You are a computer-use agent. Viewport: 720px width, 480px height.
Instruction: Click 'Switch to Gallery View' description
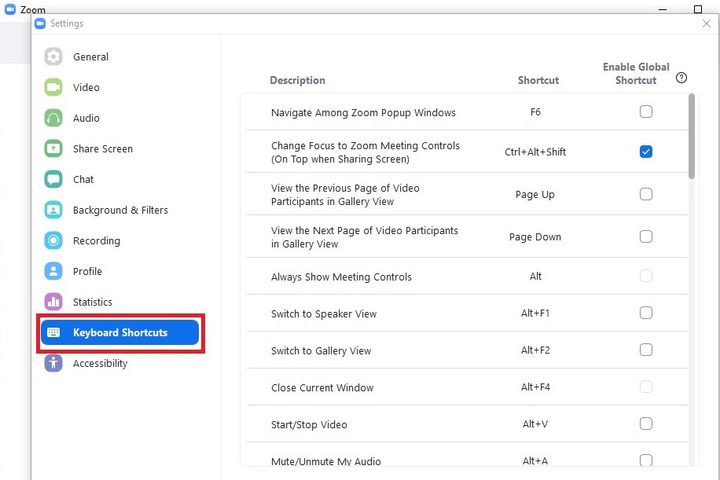pyautogui.click(x=321, y=351)
